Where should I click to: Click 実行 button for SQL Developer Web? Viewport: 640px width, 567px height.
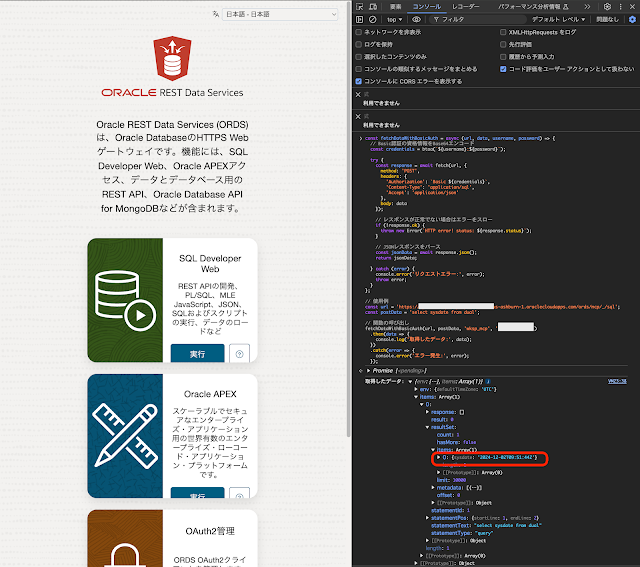[x=198, y=354]
